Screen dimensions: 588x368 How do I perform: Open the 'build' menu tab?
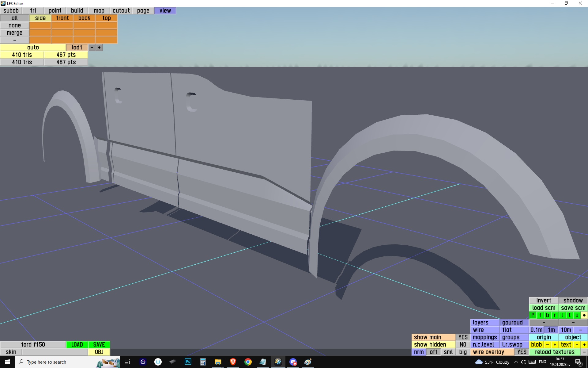pos(77,10)
